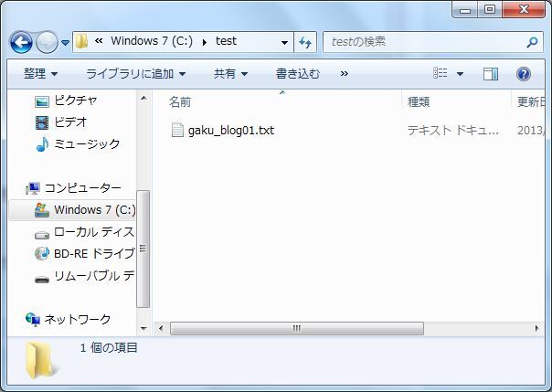Change view with the view icon
This screenshot has width=552, height=392.
point(441,73)
